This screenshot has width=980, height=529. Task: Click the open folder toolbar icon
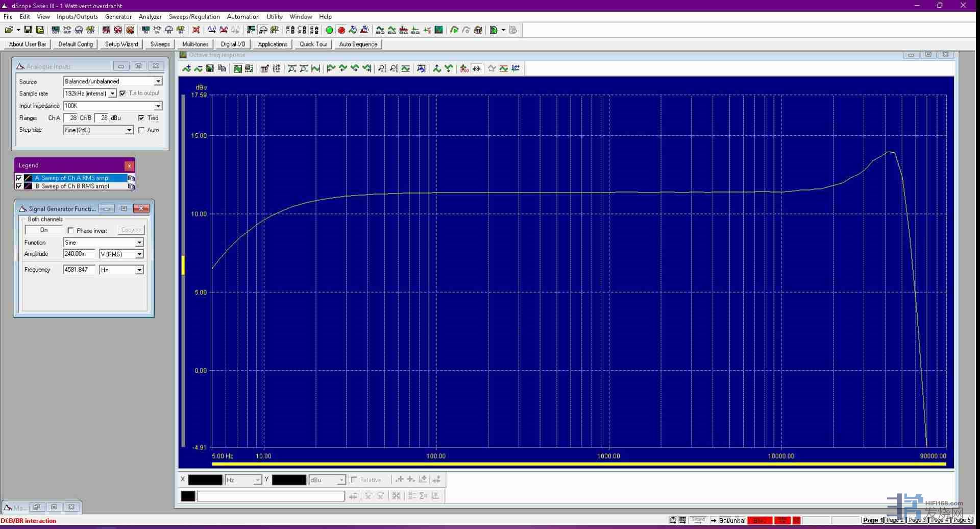(9, 30)
